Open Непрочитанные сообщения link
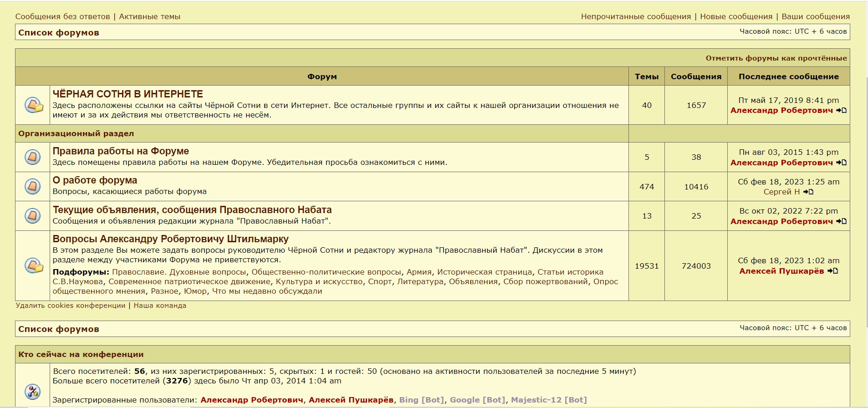Image resolution: width=868 pixels, height=408 pixels. (x=636, y=16)
